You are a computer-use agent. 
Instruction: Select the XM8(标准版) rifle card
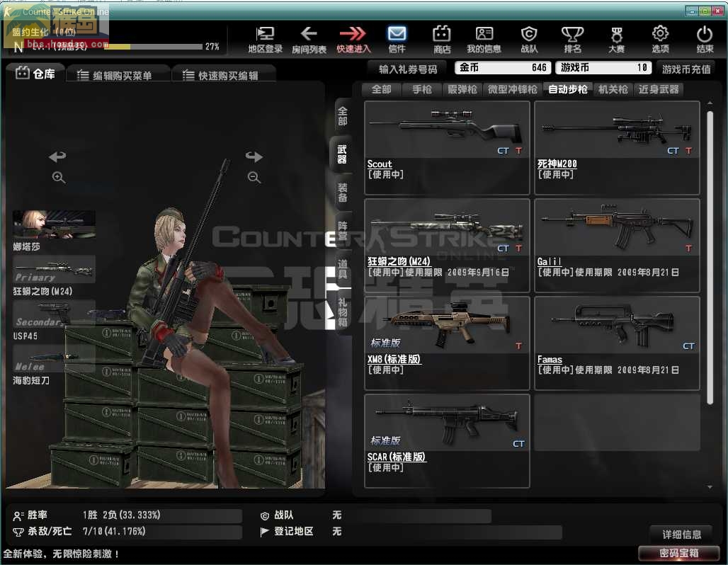(x=447, y=343)
